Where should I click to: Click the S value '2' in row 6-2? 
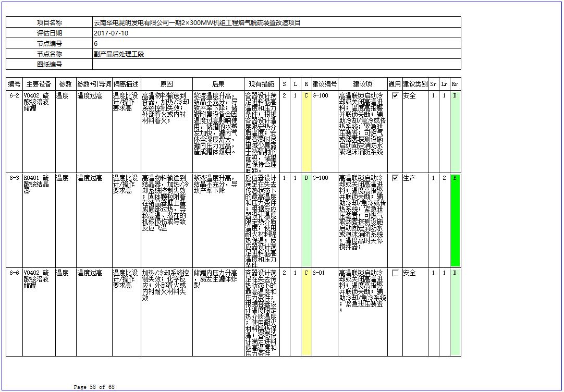(285, 96)
